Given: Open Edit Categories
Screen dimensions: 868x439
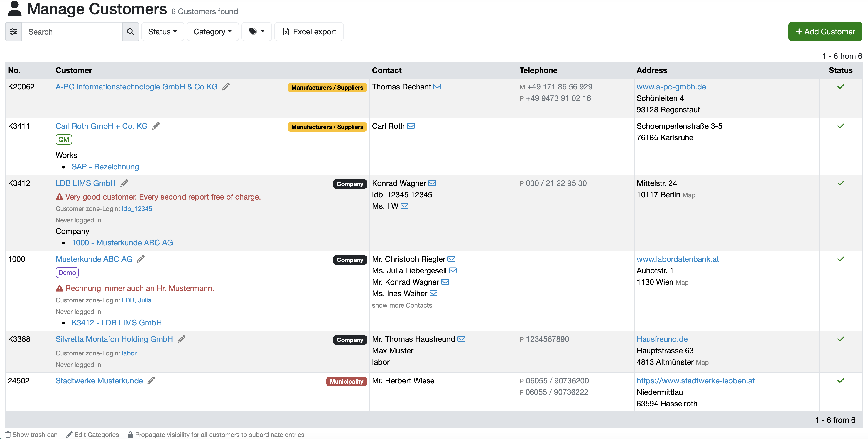Looking at the screenshot, I should coord(93,435).
